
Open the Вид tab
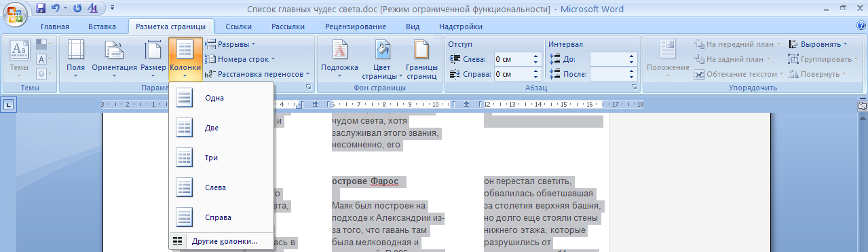413,26
